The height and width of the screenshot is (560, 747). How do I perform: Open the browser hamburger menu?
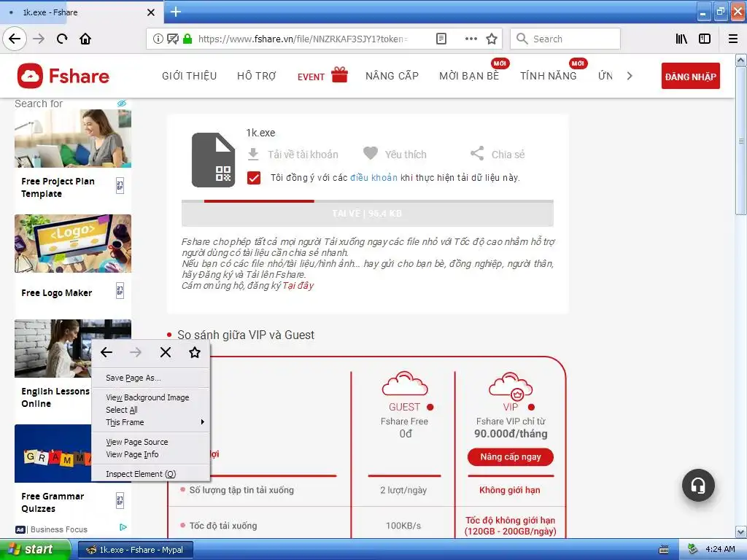point(733,39)
